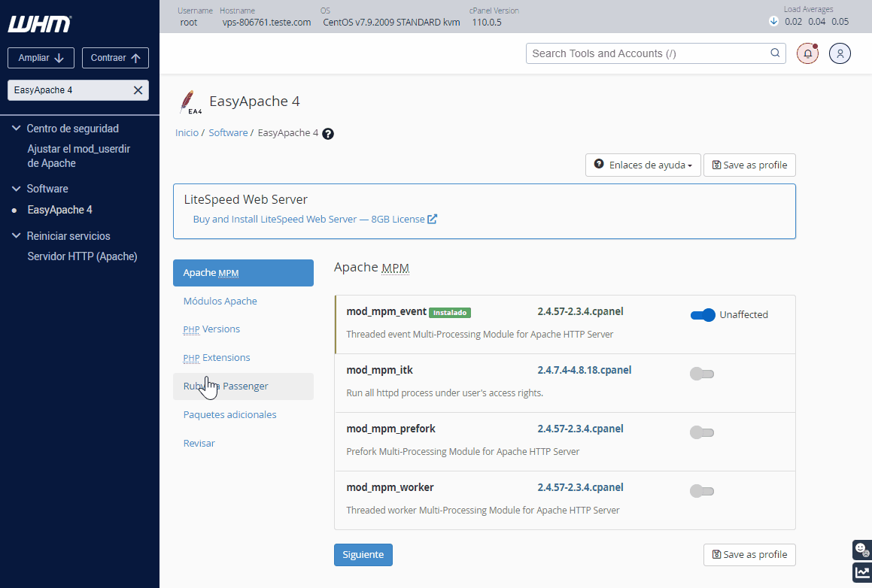872x588 pixels.
Task: Enable the mod_mpm_itk switch
Action: 702,374
